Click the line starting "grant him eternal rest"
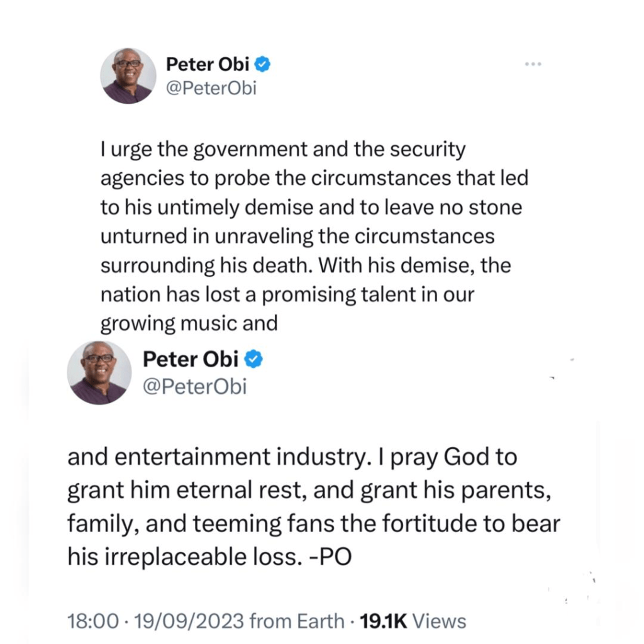The height and width of the screenshot is (644, 644). click(309, 491)
